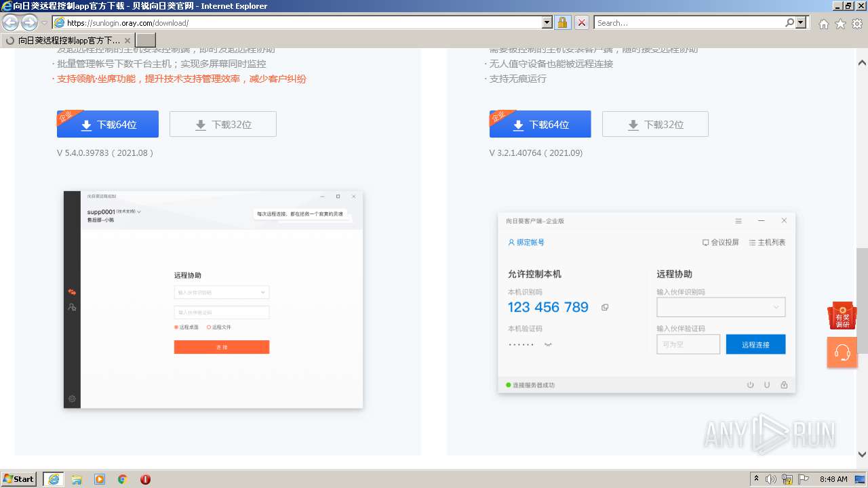Open the red 有奖调研 survey widget
Image resolution: width=868 pixels, height=488 pixels.
coord(842,317)
